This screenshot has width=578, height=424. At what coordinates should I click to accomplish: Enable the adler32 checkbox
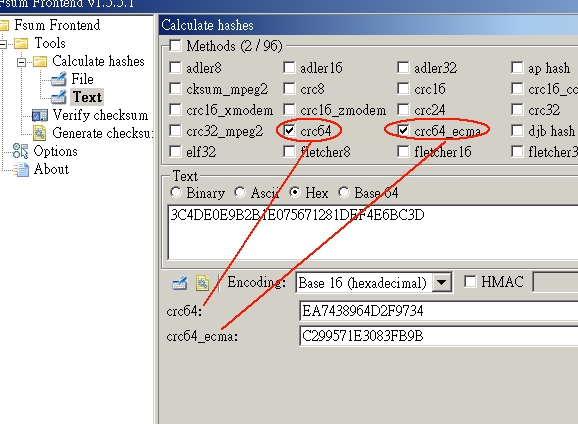[x=403, y=67]
